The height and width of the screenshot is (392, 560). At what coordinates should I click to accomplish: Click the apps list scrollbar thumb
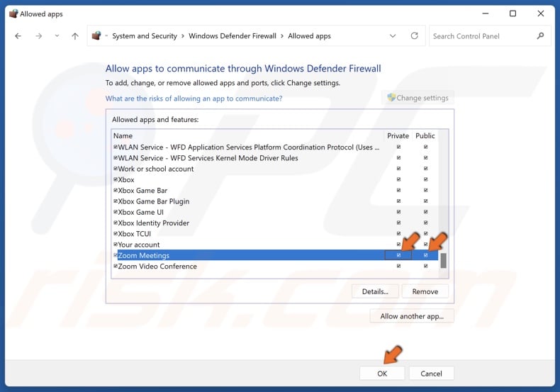(443, 260)
